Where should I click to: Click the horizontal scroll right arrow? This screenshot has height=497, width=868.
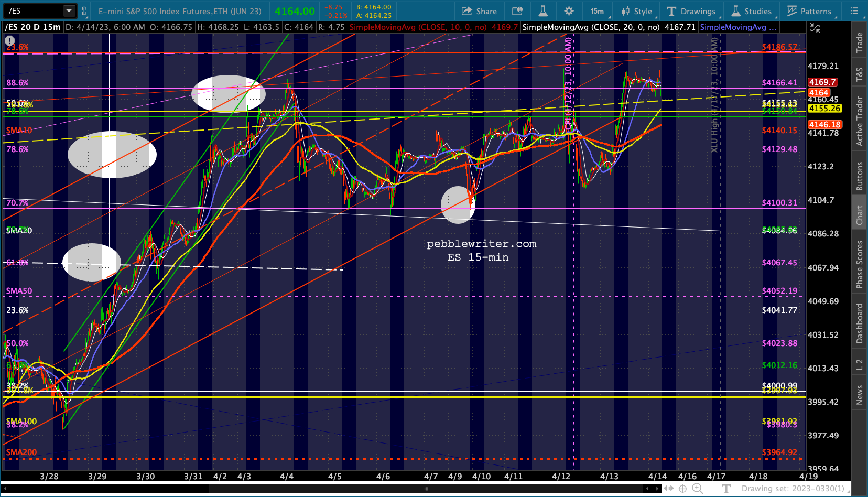click(657, 489)
